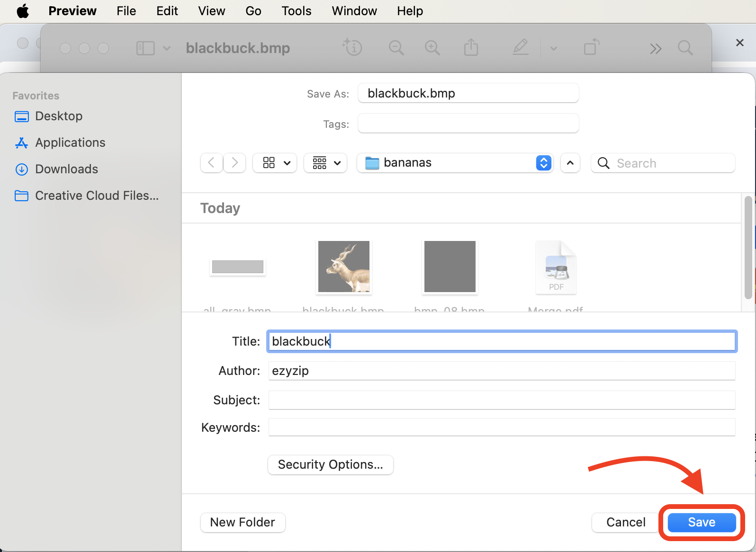The width and height of the screenshot is (756, 552).
Task: Open the group-by options dropdown
Action: click(x=325, y=163)
